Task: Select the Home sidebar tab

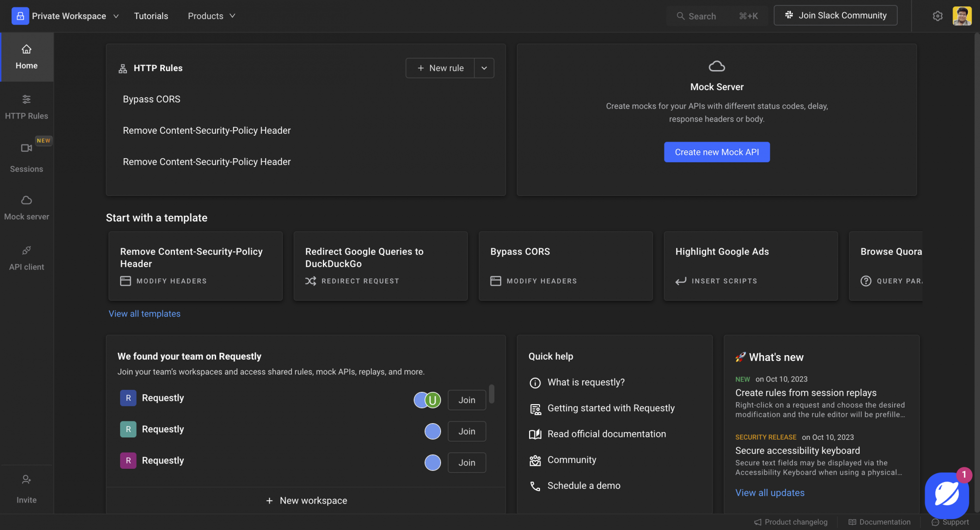Action: point(26,57)
